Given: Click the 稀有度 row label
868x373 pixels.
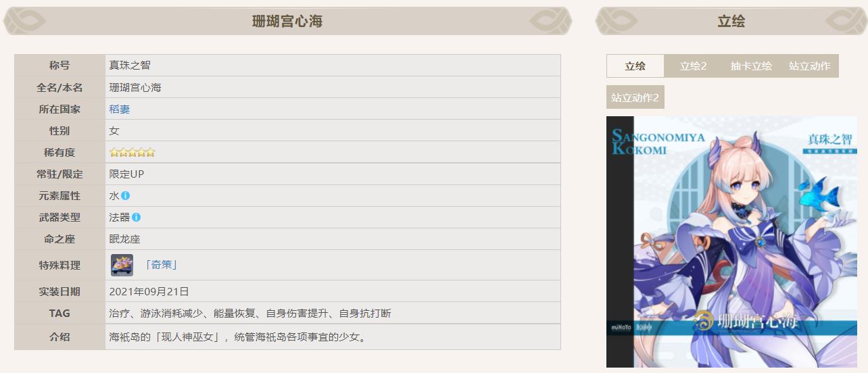Looking at the screenshot, I should pyautogui.click(x=59, y=153).
